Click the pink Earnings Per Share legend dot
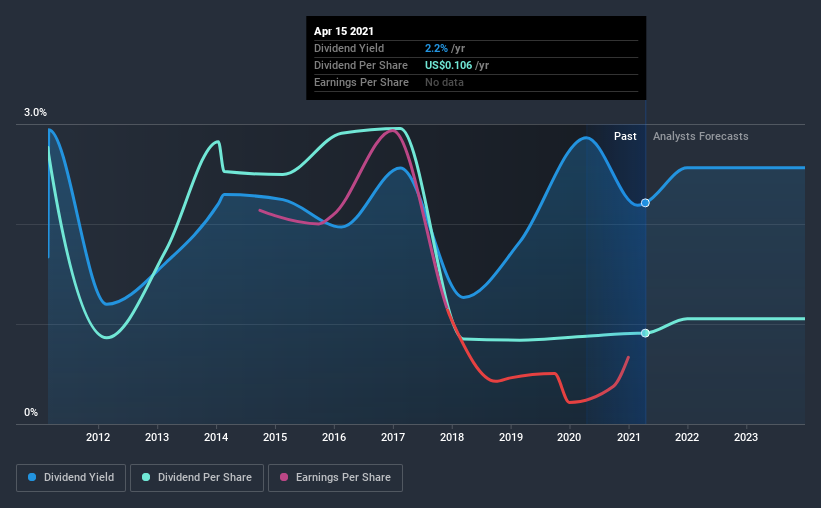 [284, 477]
